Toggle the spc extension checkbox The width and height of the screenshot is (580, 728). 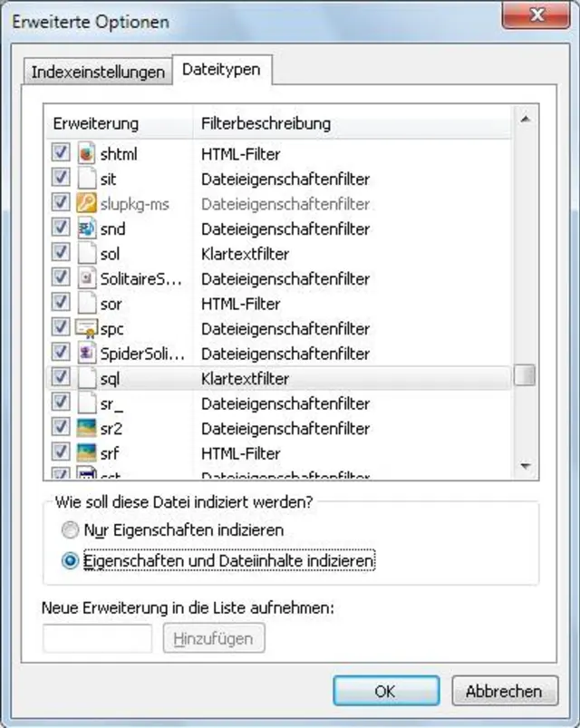click(61, 327)
